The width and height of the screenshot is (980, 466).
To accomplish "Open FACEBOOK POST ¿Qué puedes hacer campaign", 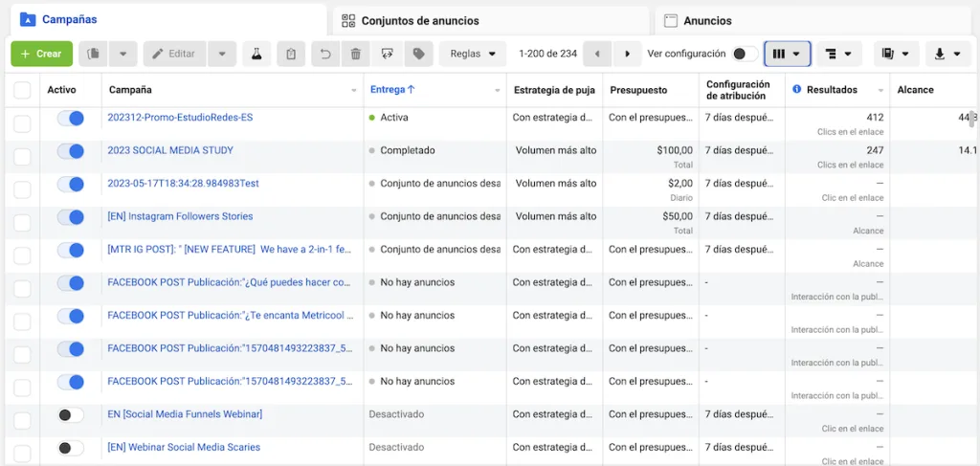I will [x=229, y=282].
